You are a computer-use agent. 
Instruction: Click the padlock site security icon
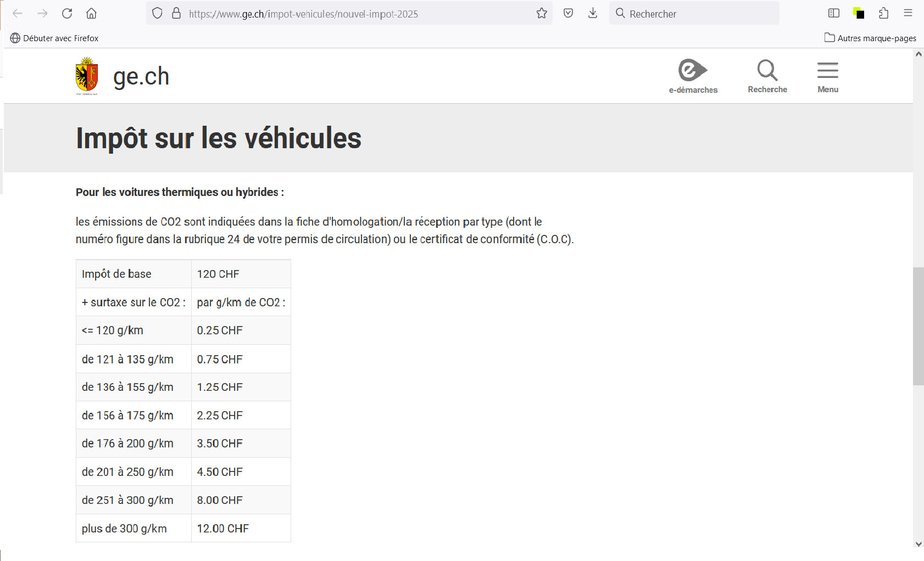[x=176, y=14]
